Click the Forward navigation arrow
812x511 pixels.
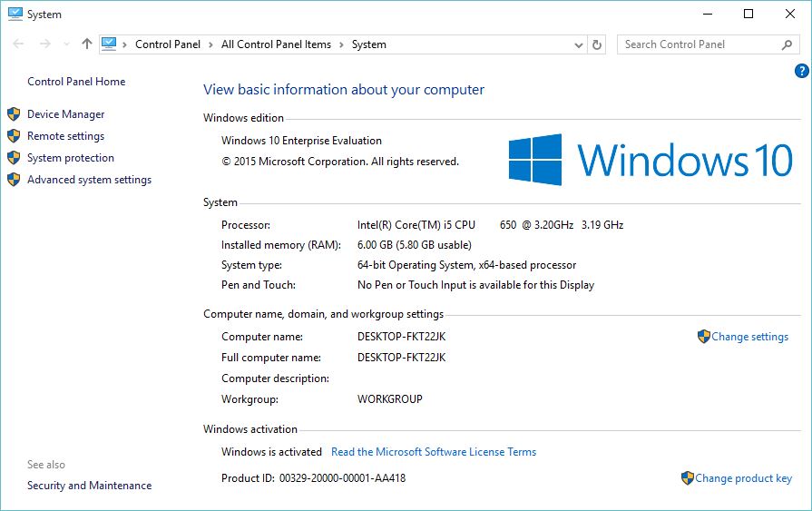coord(45,44)
